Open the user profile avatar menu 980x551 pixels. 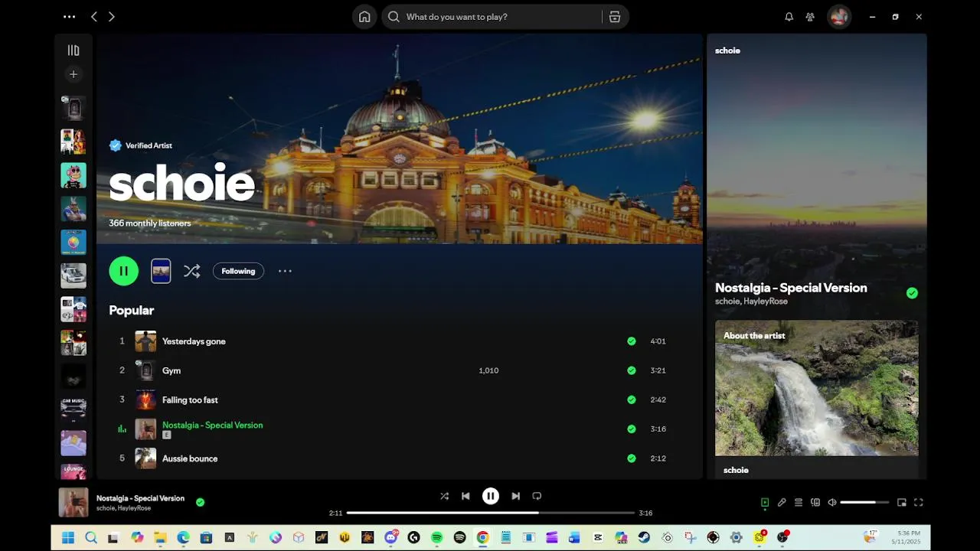[x=839, y=17]
